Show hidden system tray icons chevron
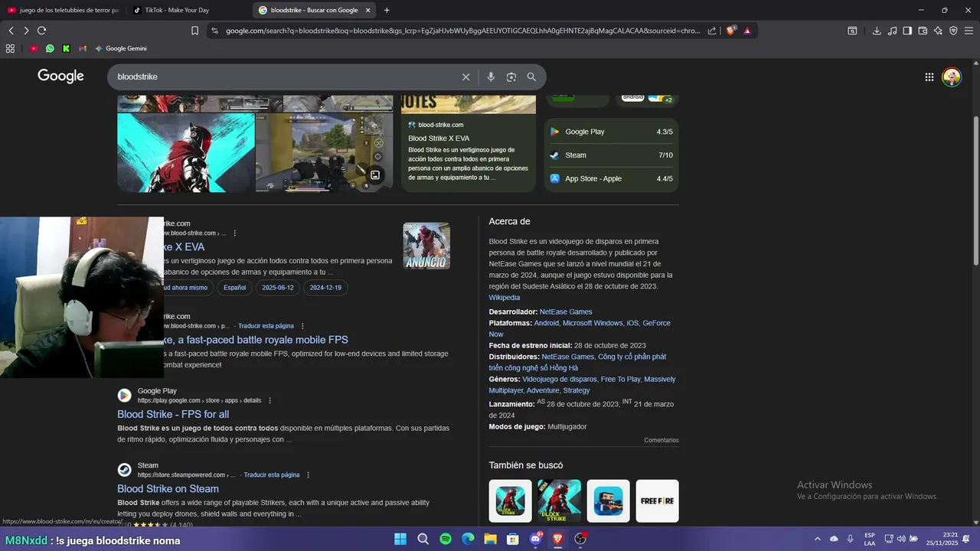Screen dimensions: 980x551 pos(817,539)
